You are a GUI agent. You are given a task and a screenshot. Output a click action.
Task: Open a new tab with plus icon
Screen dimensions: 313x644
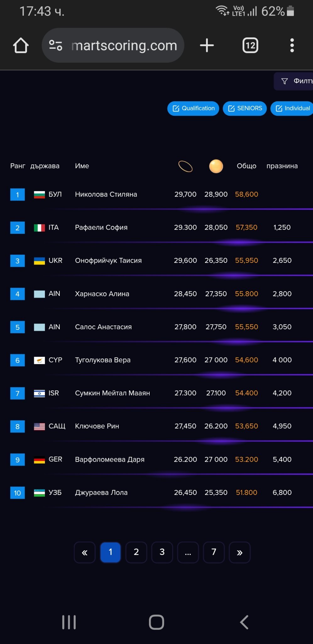[207, 46]
